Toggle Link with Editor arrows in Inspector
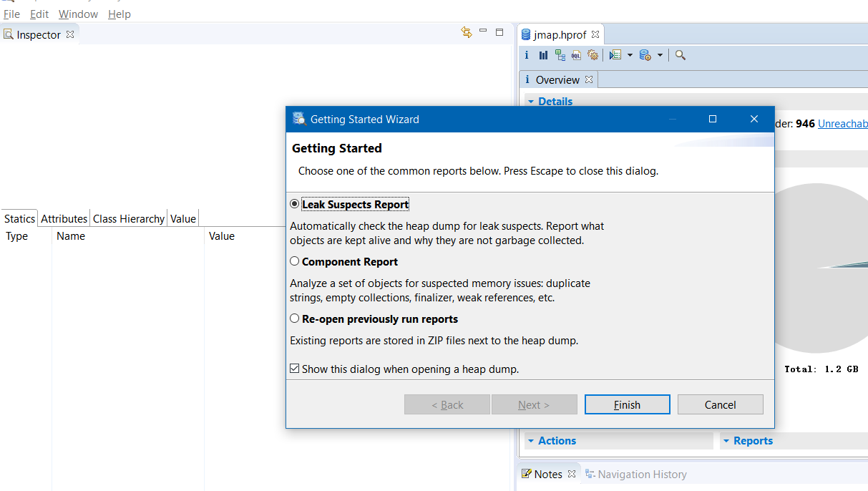This screenshot has height=491, width=868. tap(467, 32)
